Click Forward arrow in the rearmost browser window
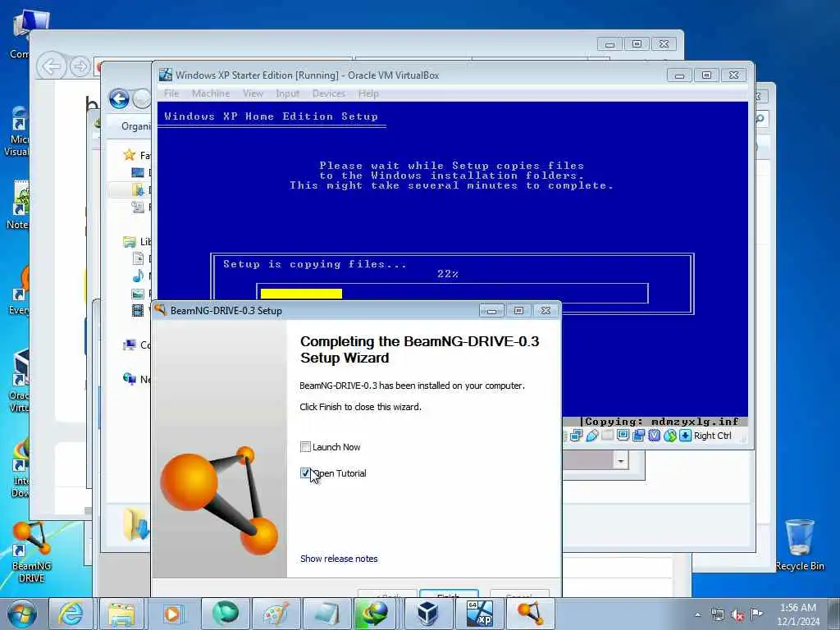 pos(80,66)
